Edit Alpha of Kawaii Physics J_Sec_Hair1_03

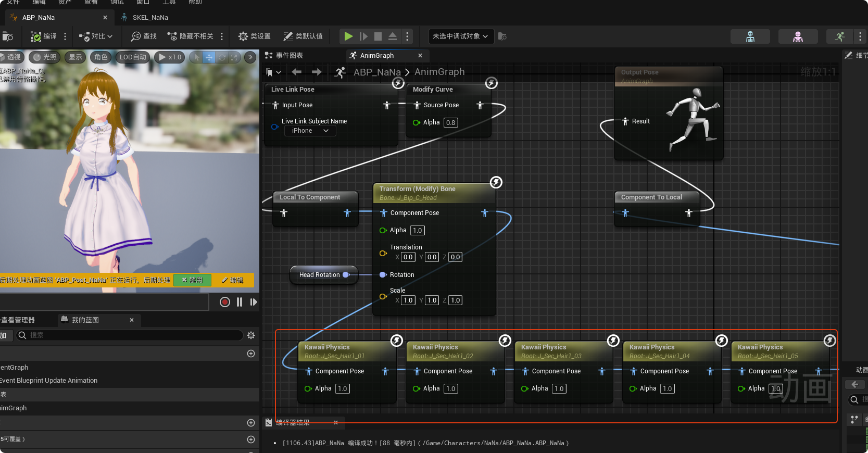pos(559,389)
